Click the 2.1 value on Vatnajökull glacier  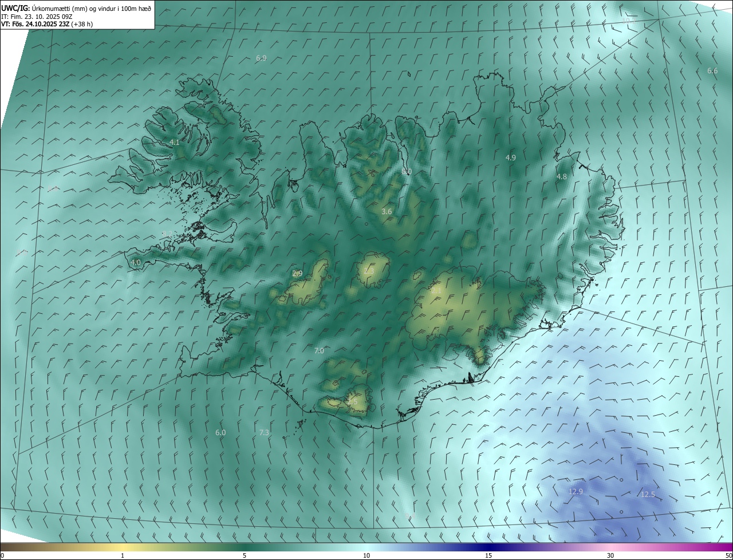click(436, 291)
